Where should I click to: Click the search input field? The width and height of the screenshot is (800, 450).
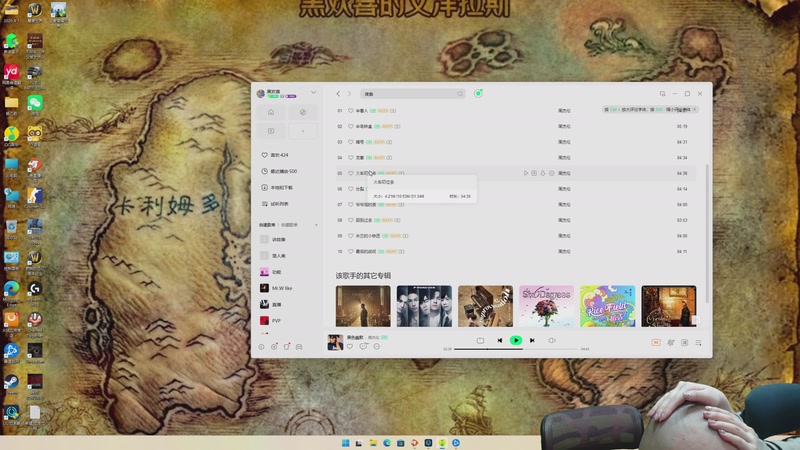(413, 94)
